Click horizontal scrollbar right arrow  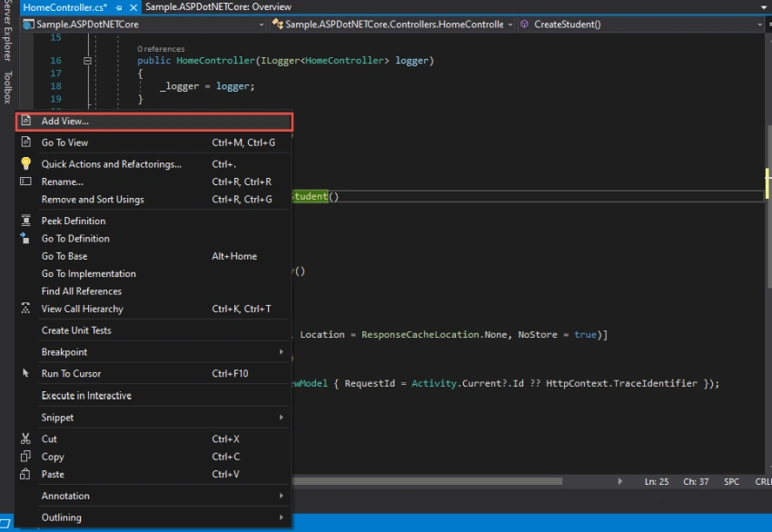click(x=619, y=481)
